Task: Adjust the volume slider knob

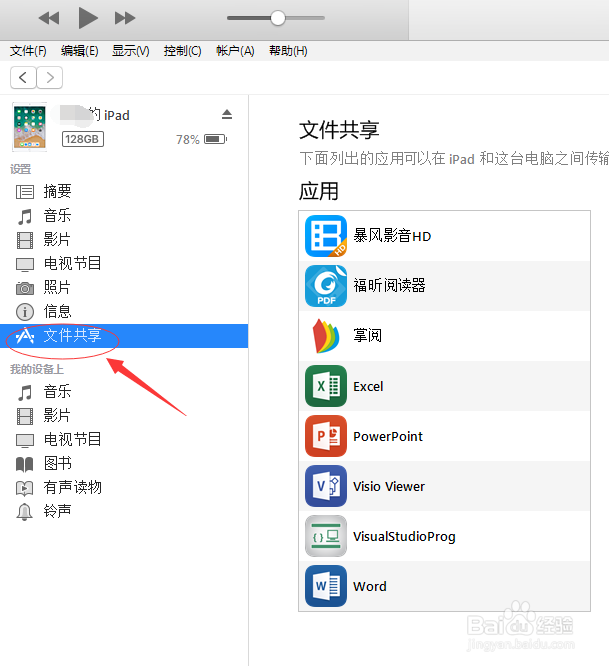Action: pos(278,18)
